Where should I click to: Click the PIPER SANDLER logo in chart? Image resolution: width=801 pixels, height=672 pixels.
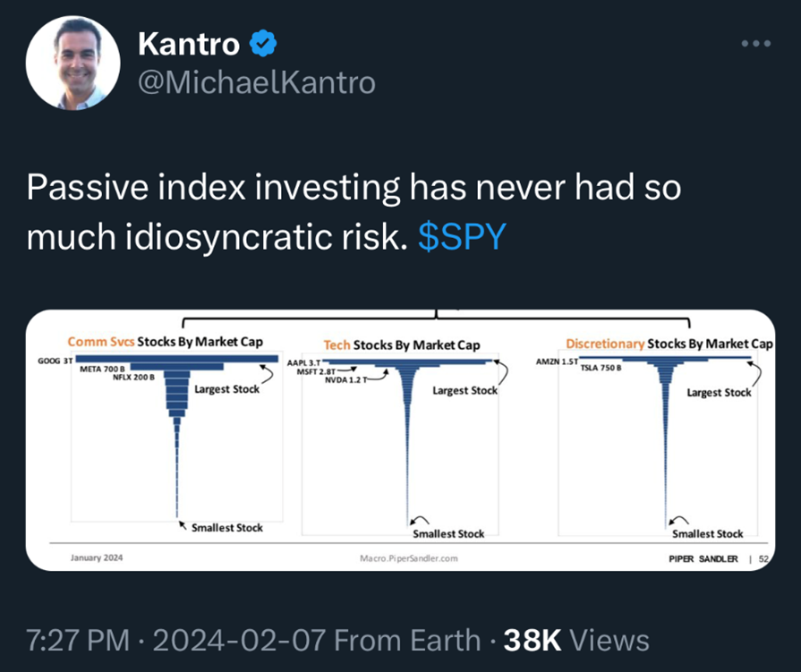pyautogui.click(x=703, y=558)
